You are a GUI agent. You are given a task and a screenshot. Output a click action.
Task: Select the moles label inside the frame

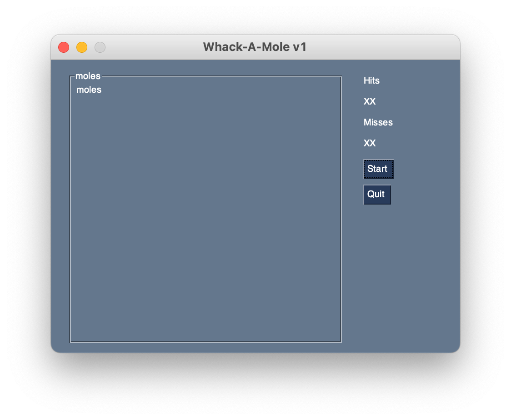tap(89, 90)
